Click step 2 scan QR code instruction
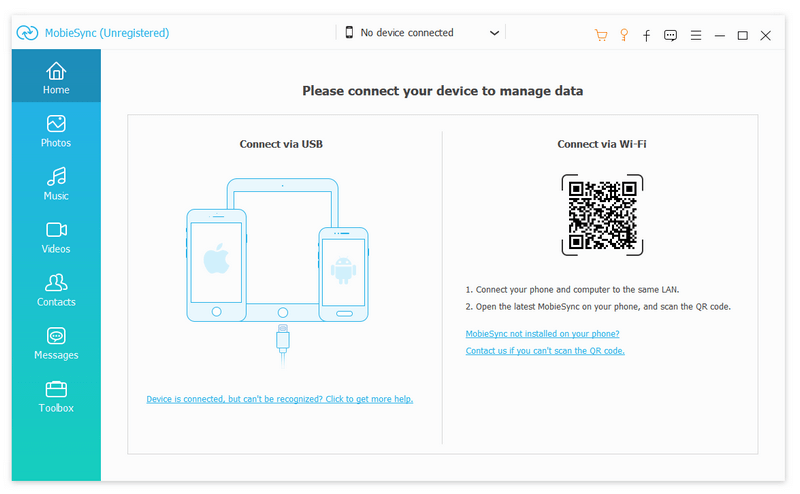 point(598,307)
